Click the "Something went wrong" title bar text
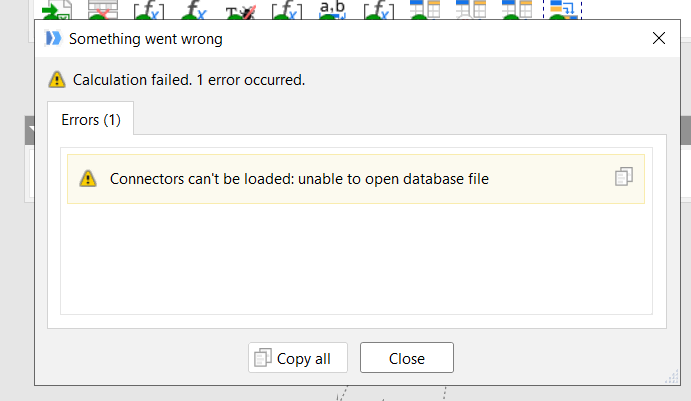This screenshot has width=691, height=401. 145,39
